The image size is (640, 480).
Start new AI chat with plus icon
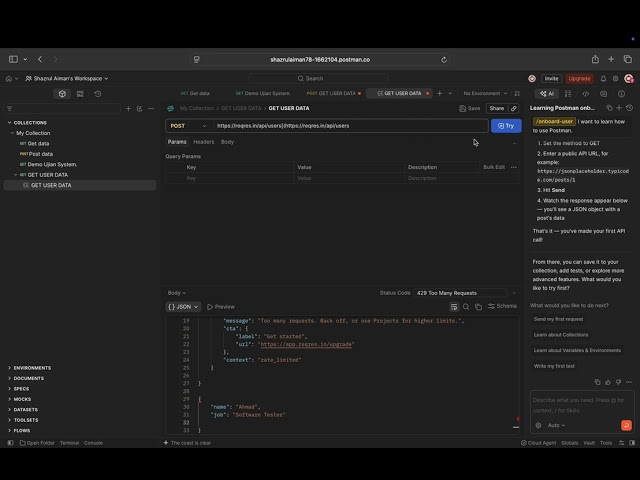(x=619, y=108)
